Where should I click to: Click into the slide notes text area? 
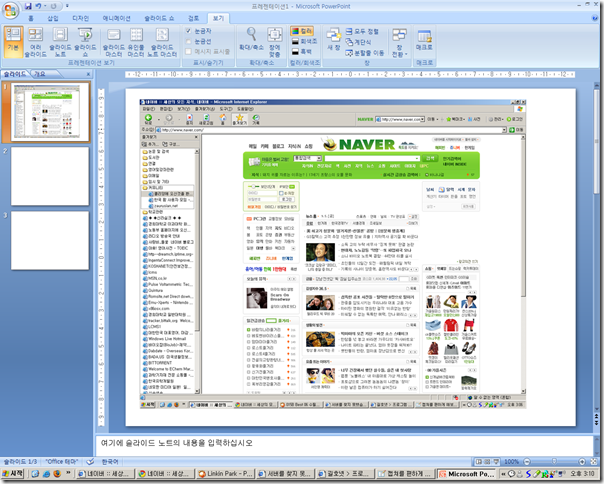[x=344, y=445]
